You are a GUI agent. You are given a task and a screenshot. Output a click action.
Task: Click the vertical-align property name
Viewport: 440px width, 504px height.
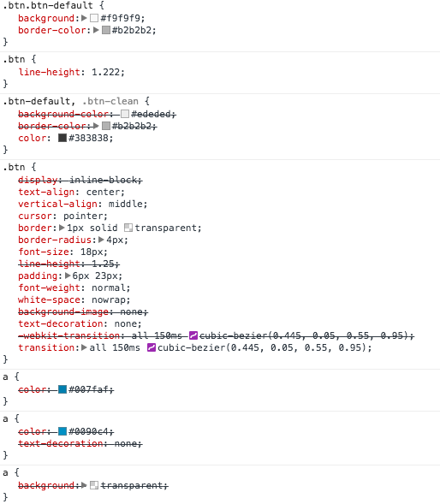(57, 205)
